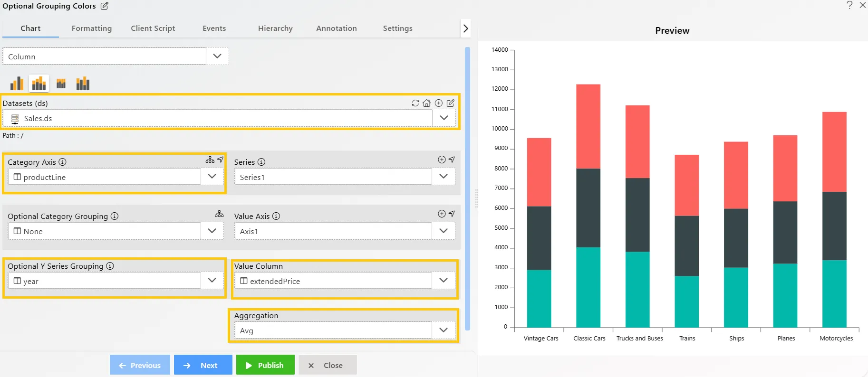Click the edit dataset pencil icon
Screen dimensions: 868x377
[x=451, y=103]
